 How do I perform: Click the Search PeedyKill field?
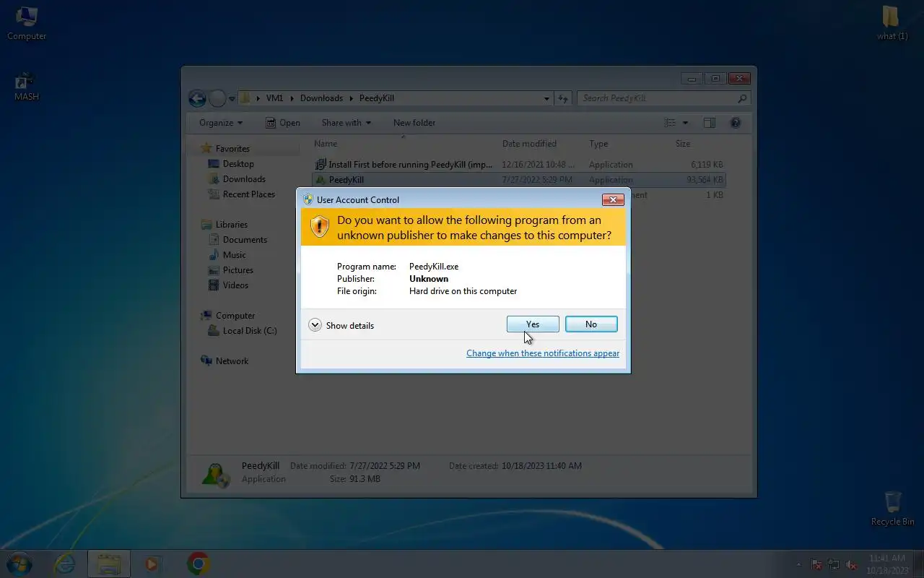tap(664, 98)
